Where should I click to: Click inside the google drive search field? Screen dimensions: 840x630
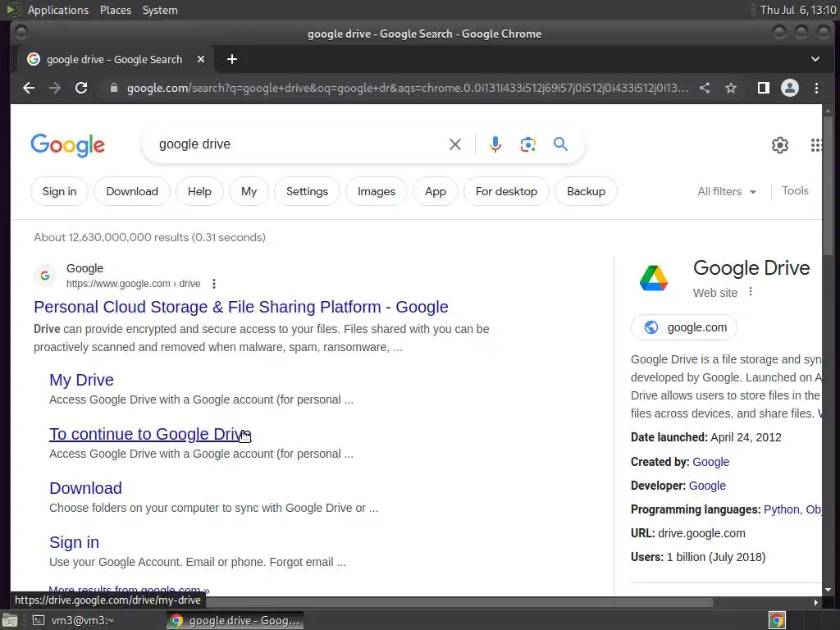coord(300,144)
